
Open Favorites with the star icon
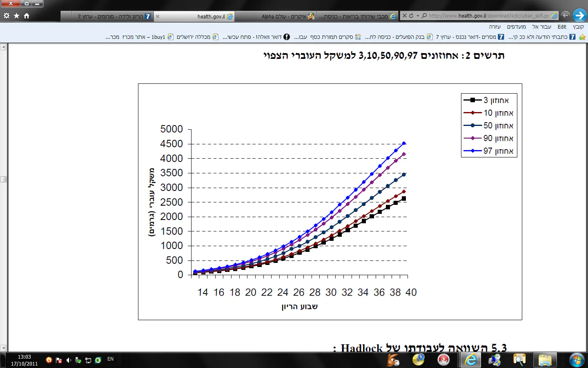point(16,16)
